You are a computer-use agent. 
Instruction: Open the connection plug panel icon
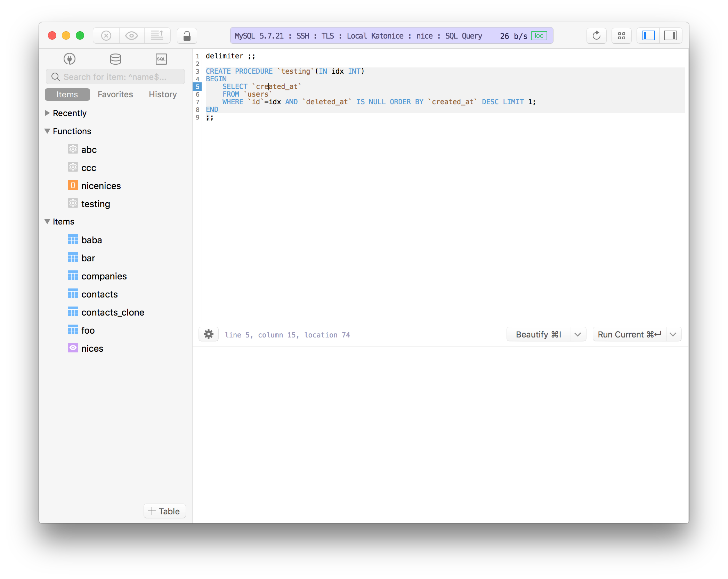pyautogui.click(x=69, y=59)
